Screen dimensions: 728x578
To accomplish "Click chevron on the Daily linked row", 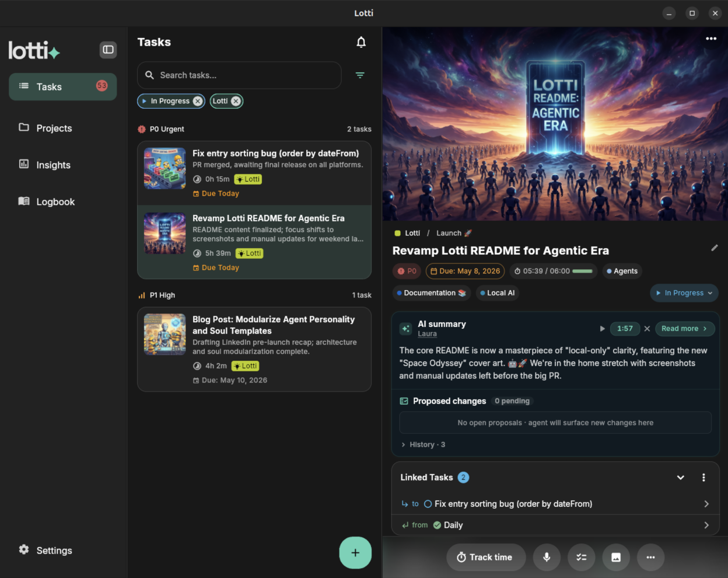I will (x=706, y=525).
